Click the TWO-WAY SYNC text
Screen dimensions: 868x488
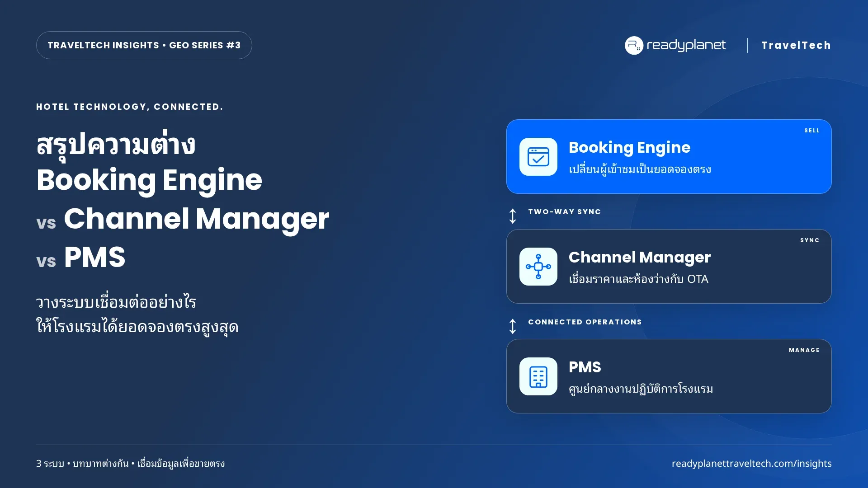tap(565, 212)
